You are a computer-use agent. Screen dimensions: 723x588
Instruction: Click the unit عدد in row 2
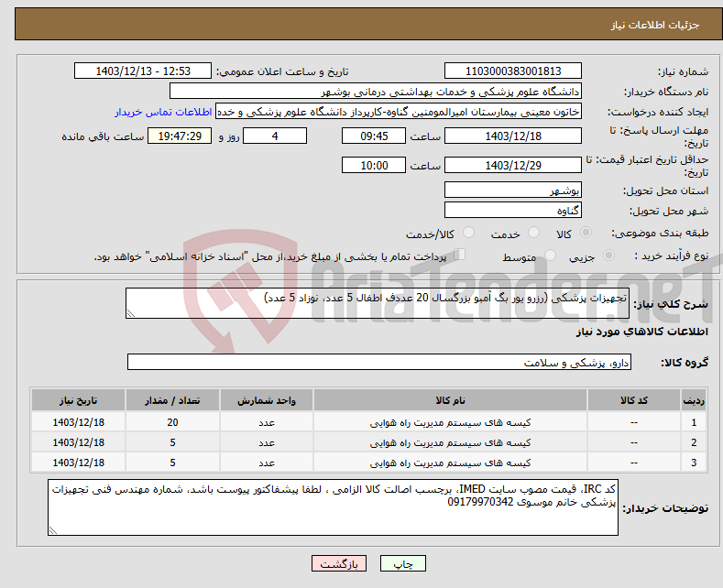click(267, 443)
